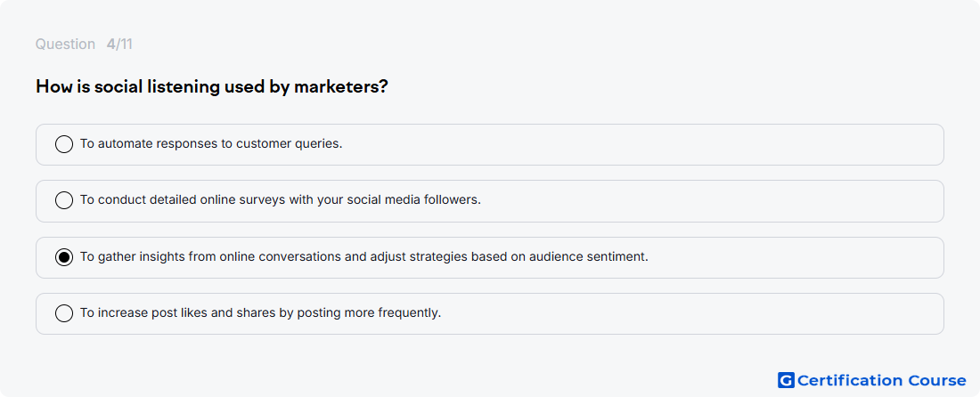The height and width of the screenshot is (397, 980).
Task: Select radio button for increase post likes option
Action: coord(64,313)
